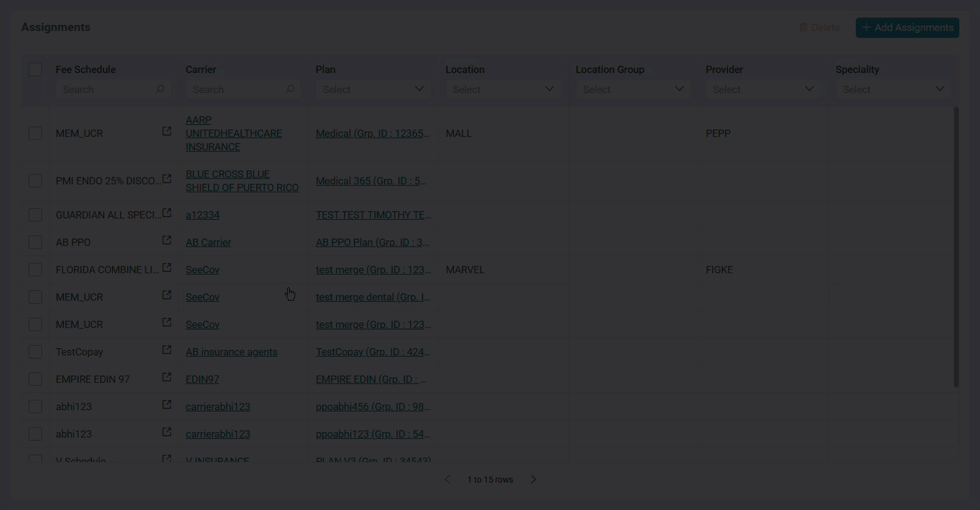980x510 pixels.
Task: Click the Assignments section heading
Action: (56, 27)
